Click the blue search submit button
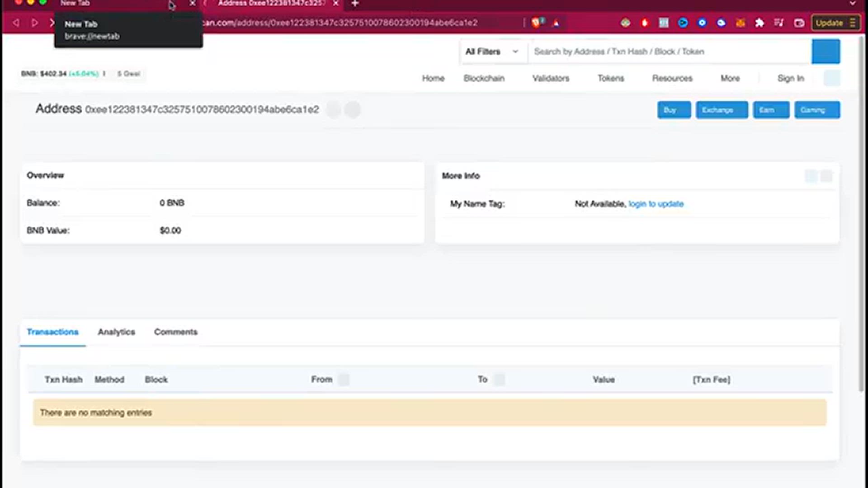The width and height of the screenshot is (868, 488). pyautogui.click(x=826, y=52)
